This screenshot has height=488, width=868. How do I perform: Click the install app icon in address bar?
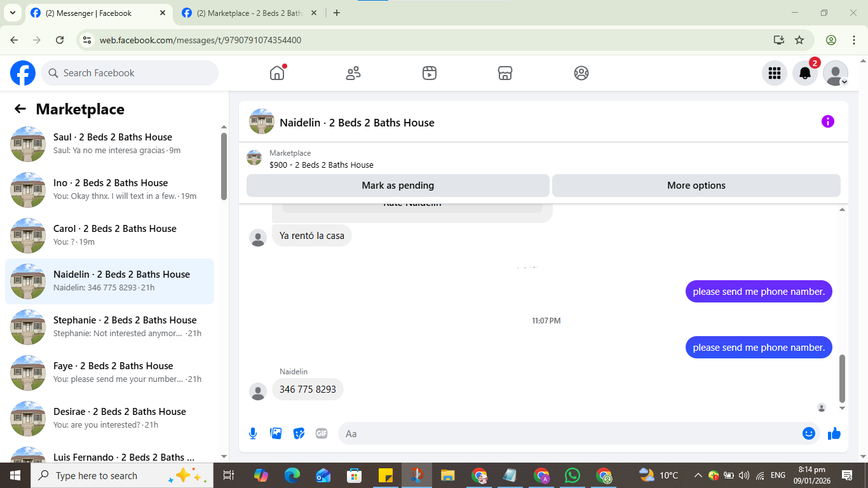click(x=779, y=40)
